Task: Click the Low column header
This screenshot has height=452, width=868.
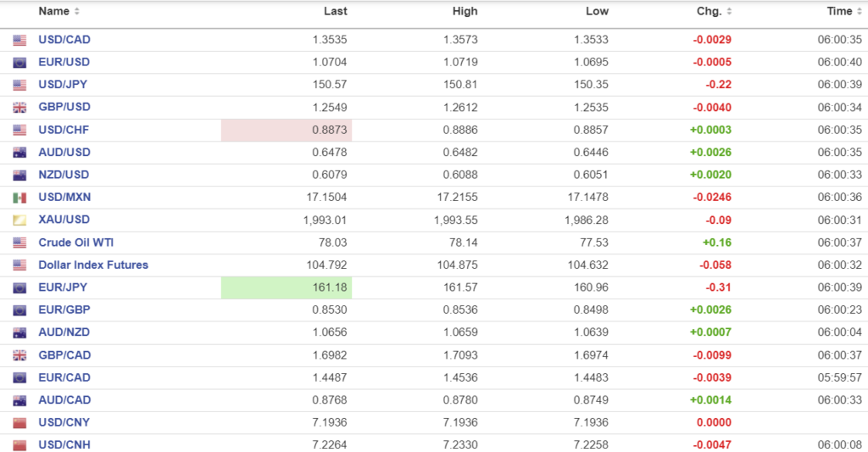Action: coord(597,12)
